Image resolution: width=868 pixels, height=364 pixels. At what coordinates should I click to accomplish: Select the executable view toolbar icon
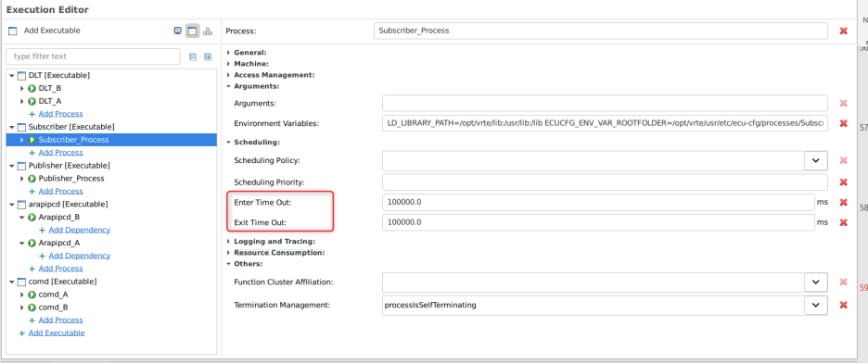pyautogui.click(x=192, y=31)
